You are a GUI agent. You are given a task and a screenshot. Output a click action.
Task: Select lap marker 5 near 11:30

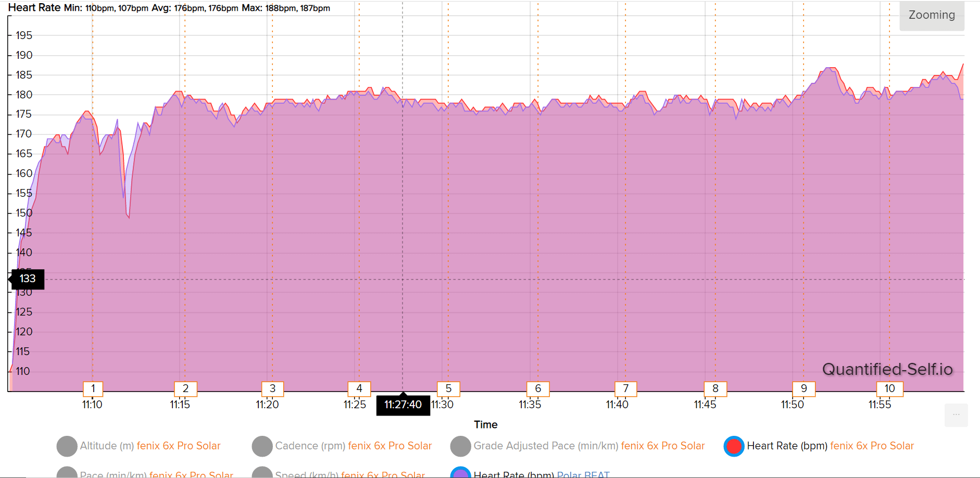point(448,388)
